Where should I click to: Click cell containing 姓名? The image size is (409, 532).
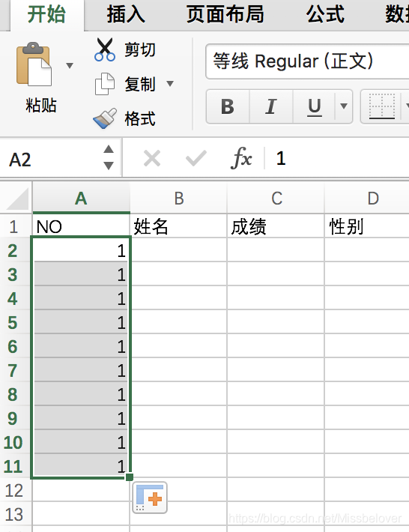(179, 226)
